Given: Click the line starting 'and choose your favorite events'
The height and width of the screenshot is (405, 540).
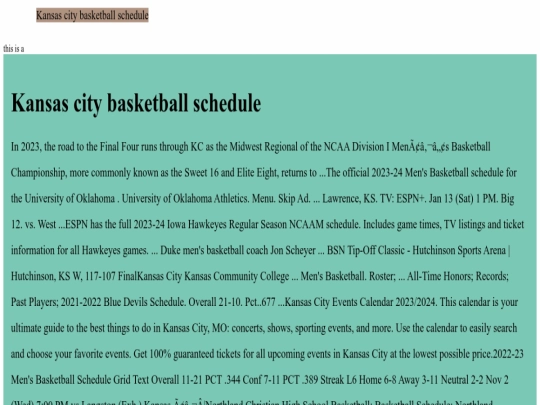Looking at the screenshot, I should click(267, 354).
